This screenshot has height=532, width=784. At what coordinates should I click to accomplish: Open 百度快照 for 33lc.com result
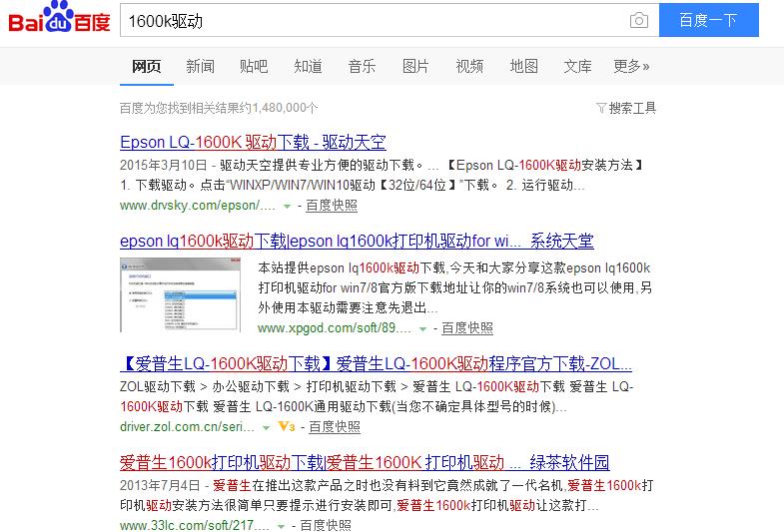[x=326, y=525]
